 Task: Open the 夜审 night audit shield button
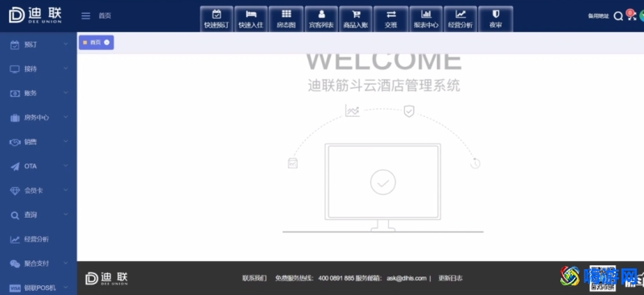pyautogui.click(x=495, y=19)
